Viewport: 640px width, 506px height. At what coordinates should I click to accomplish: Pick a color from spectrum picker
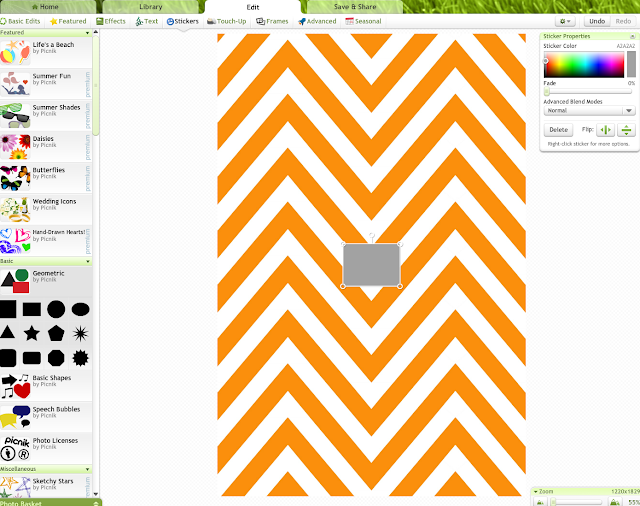(x=584, y=64)
